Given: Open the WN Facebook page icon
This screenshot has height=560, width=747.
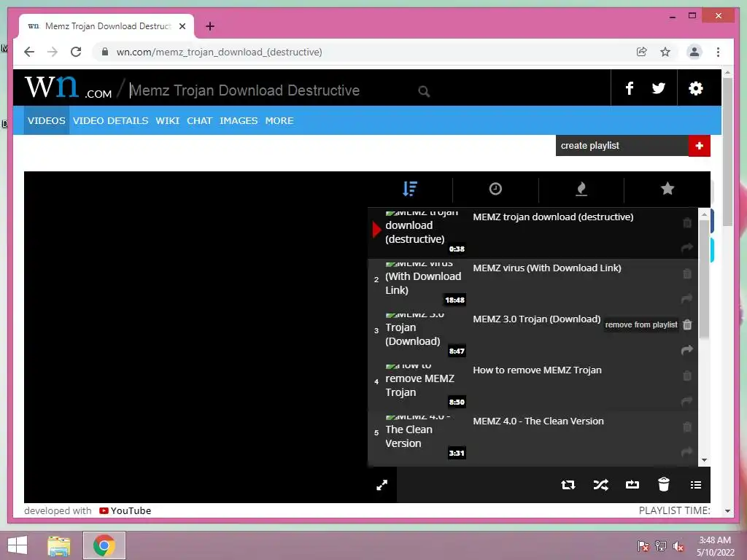Looking at the screenshot, I should [x=630, y=88].
